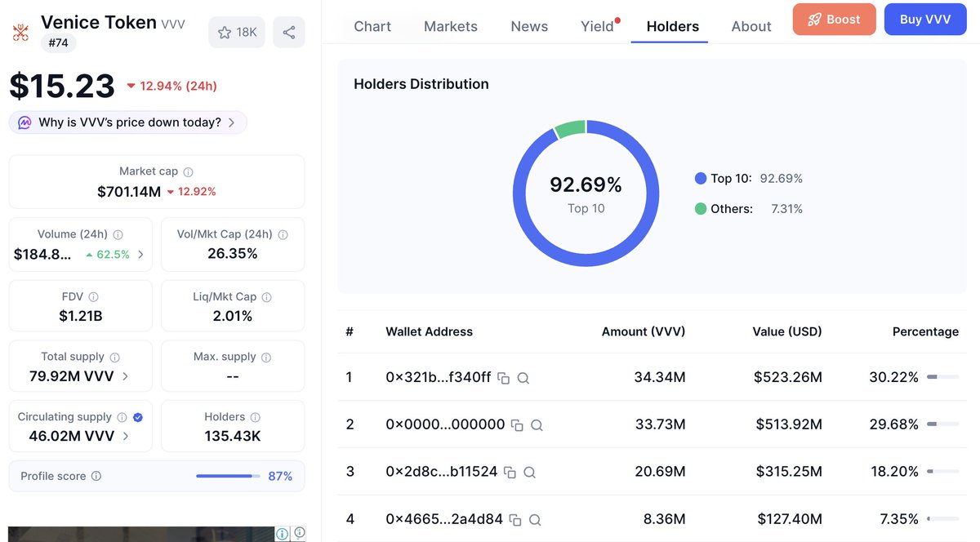Click the #74 rank badge

[x=58, y=42]
